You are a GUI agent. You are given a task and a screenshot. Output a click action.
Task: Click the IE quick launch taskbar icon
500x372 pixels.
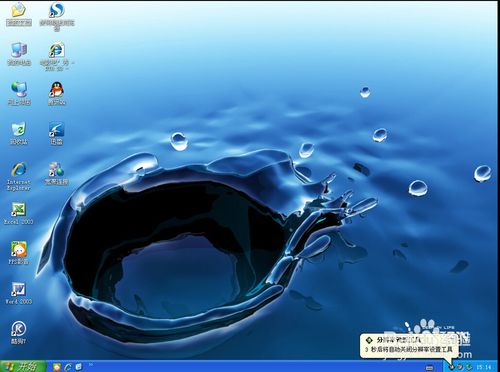pyautogui.click(x=68, y=367)
